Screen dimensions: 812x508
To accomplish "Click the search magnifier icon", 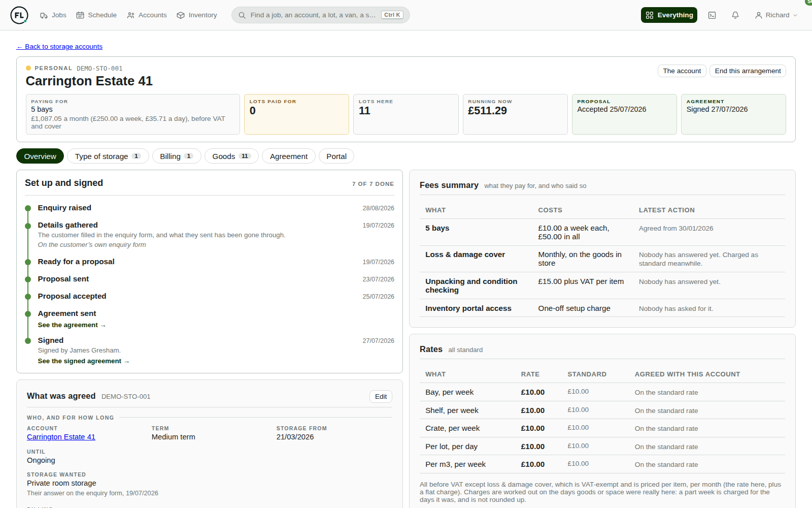I will click(242, 15).
